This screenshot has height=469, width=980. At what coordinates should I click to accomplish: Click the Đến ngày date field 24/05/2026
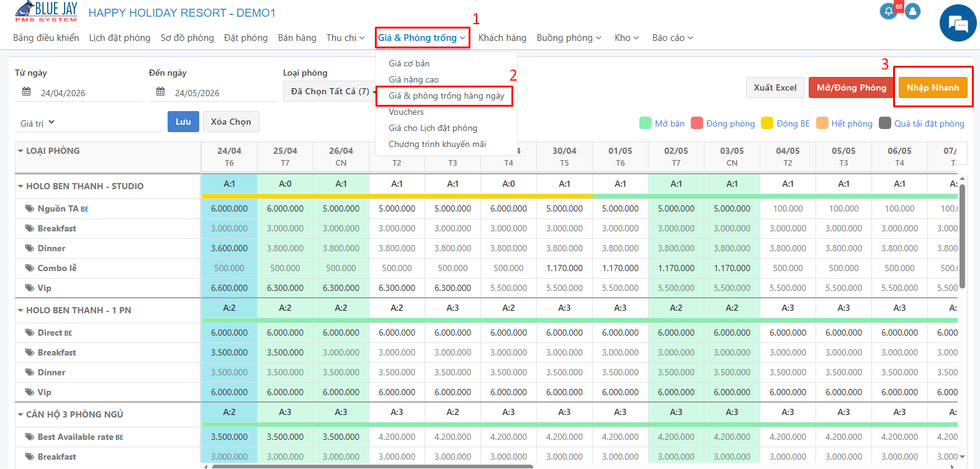(x=213, y=92)
